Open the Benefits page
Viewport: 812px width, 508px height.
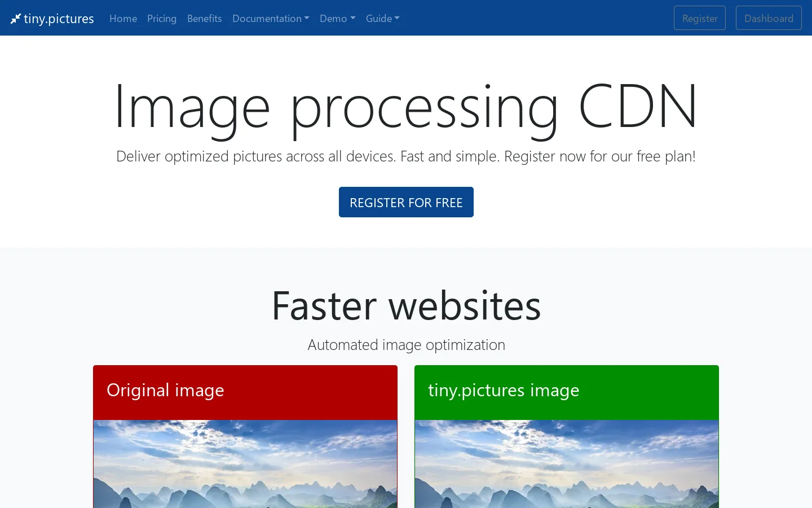point(204,19)
